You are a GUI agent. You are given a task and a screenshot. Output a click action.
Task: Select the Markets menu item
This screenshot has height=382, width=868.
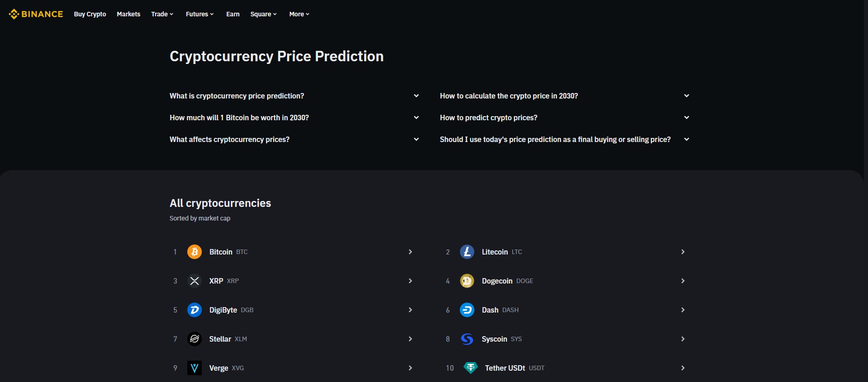pyautogui.click(x=128, y=14)
